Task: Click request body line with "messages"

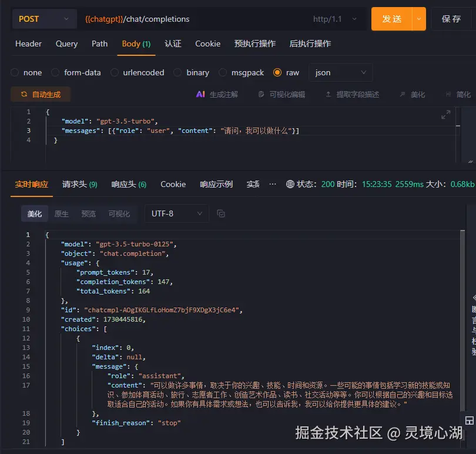Action: click(x=180, y=131)
